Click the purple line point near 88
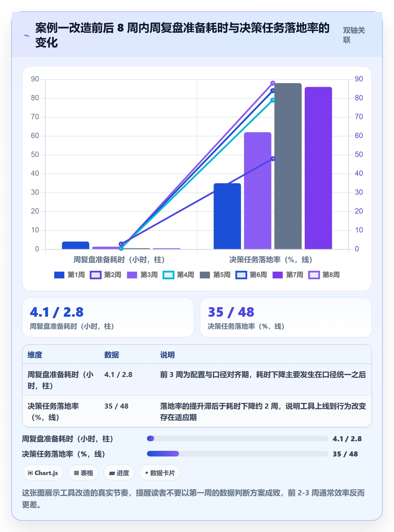This screenshot has width=394, height=532. click(x=273, y=83)
